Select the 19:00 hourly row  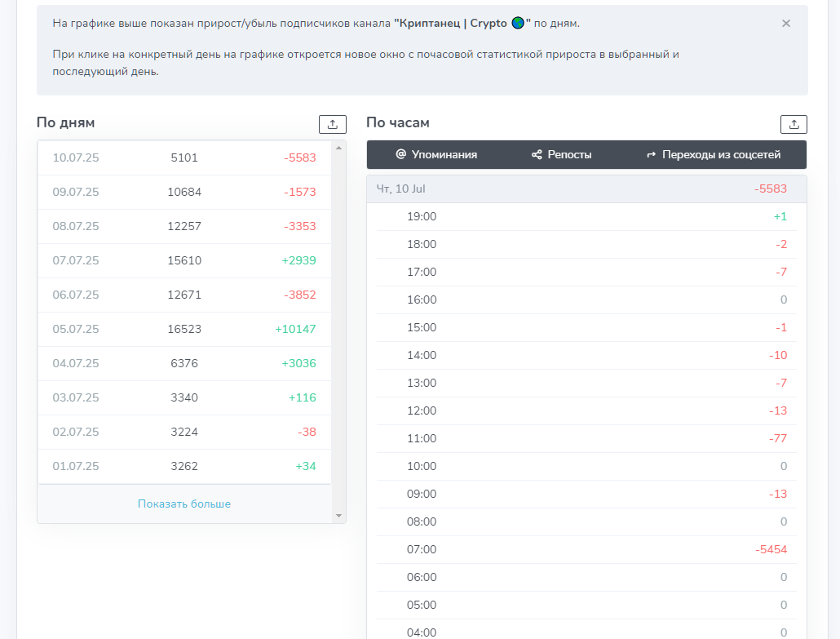(x=586, y=216)
